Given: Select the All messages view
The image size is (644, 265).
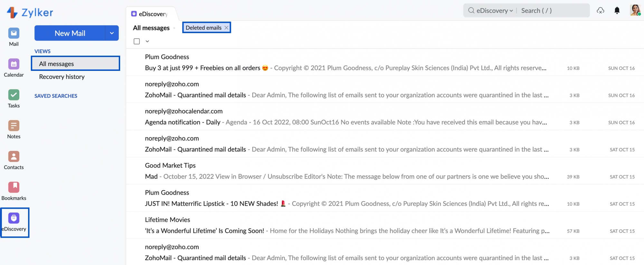Looking at the screenshot, I should pyautogui.click(x=76, y=63).
